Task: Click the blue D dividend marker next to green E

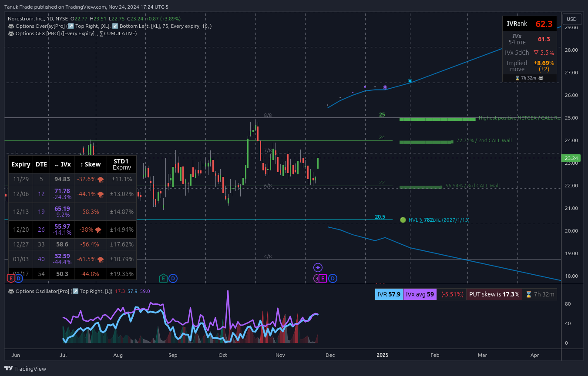Action: 173,278
